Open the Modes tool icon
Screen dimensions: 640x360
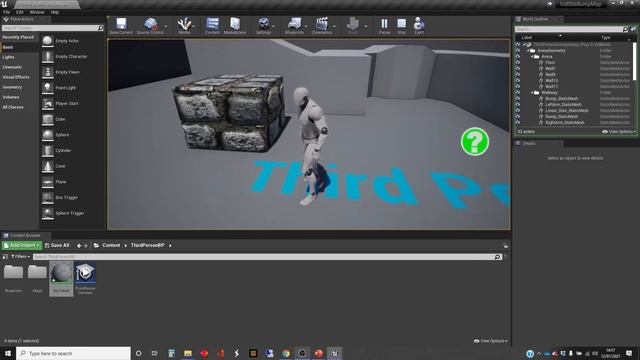click(184, 26)
